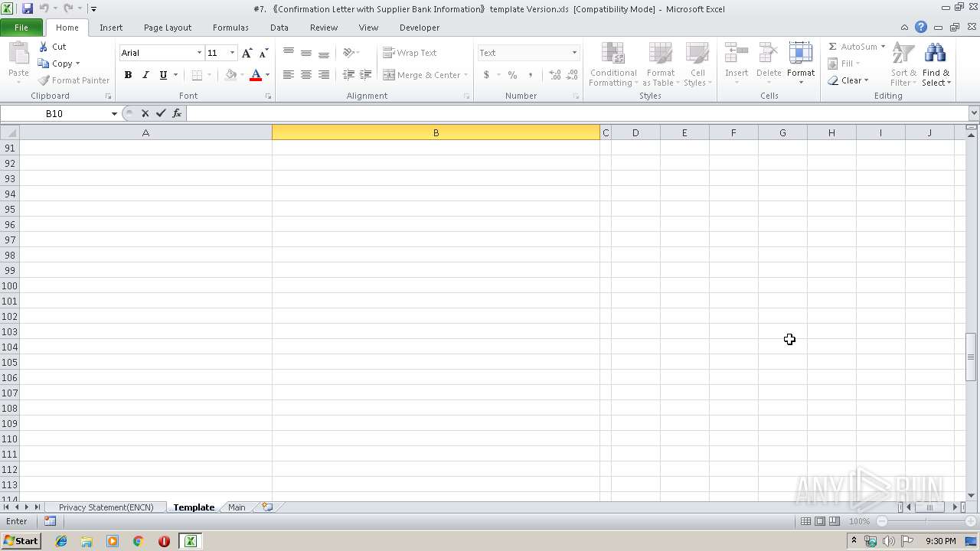980x551 pixels.
Task: Open Cell Styles gallery
Action: pyautogui.click(x=697, y=64)
